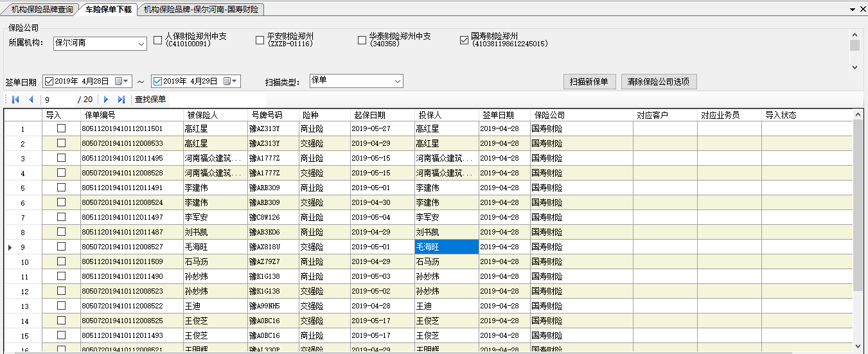The width and height of the screenshot is (868, 354).
Task: Open the 扫描类型 dropdown
Action: (x=398, y=81)
